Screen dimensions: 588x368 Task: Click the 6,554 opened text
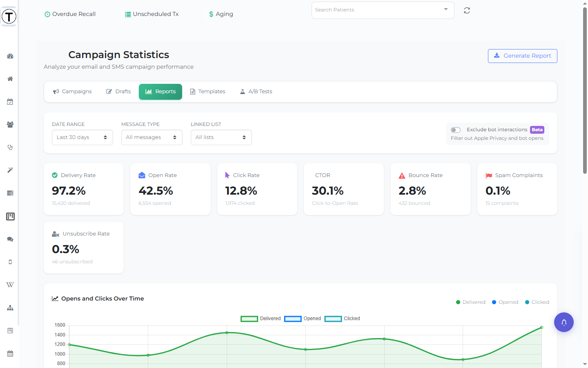coord(155,203)
